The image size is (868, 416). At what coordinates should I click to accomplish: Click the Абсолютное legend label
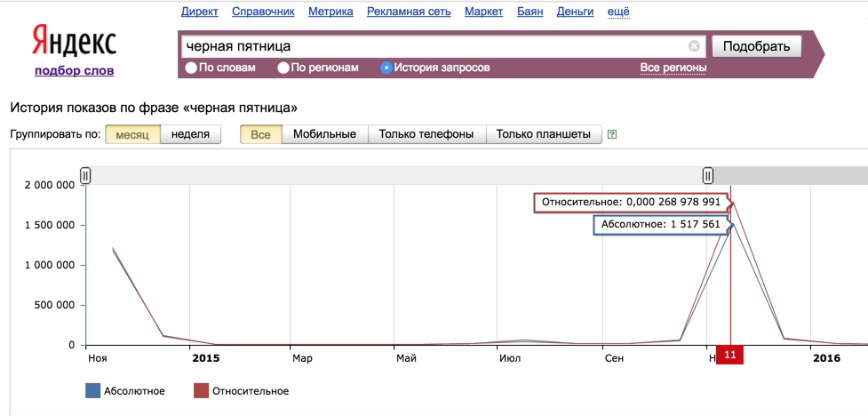click(x=134, y=391)
